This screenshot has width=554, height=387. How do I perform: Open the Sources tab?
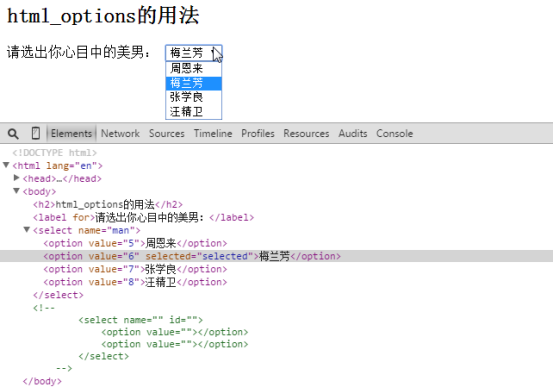(166, 134)
